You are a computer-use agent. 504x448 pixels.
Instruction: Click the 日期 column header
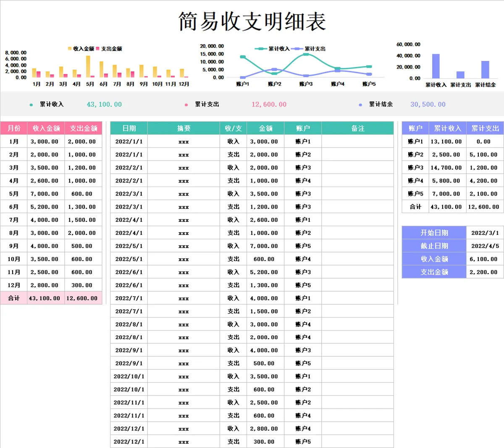pos(129,128)
